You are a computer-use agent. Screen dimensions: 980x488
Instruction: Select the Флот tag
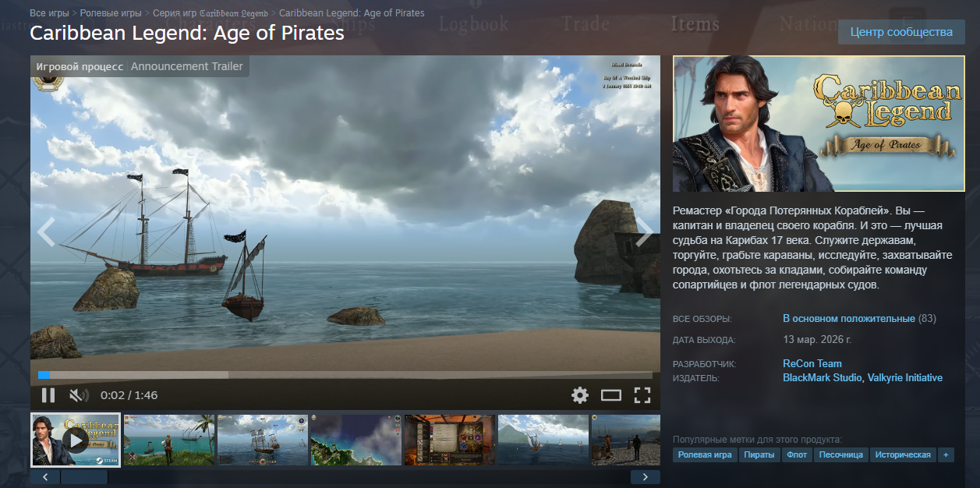797,454
